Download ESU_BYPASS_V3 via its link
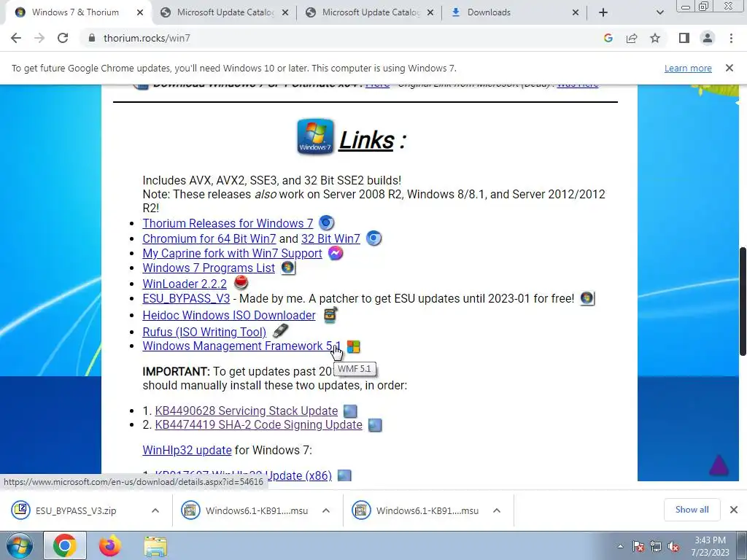 [186, 298]
